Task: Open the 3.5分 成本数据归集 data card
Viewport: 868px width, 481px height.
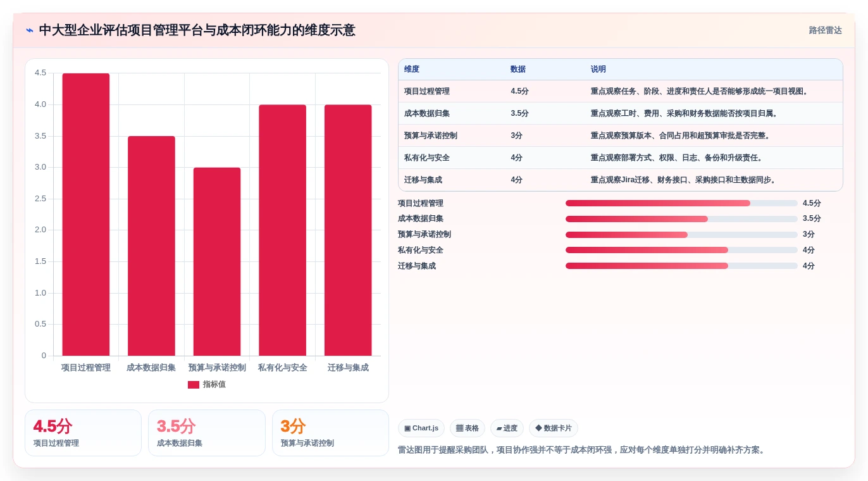Action: 207,433
